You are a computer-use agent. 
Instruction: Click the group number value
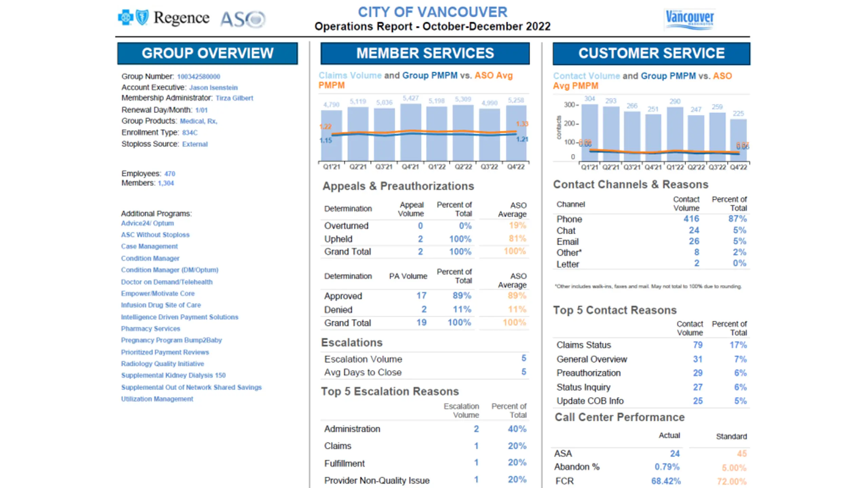pyautogui.click(x=198, y=77)
